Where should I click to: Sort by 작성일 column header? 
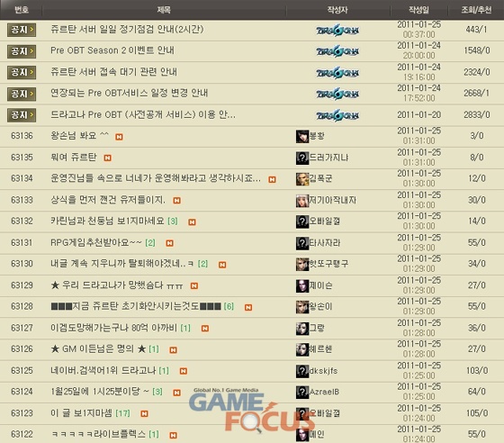click(x=418, y=10)
